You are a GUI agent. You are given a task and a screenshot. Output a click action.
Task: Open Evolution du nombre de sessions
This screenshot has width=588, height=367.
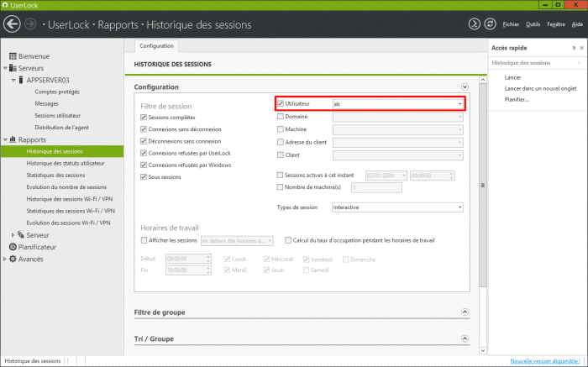tap(66, 187)
